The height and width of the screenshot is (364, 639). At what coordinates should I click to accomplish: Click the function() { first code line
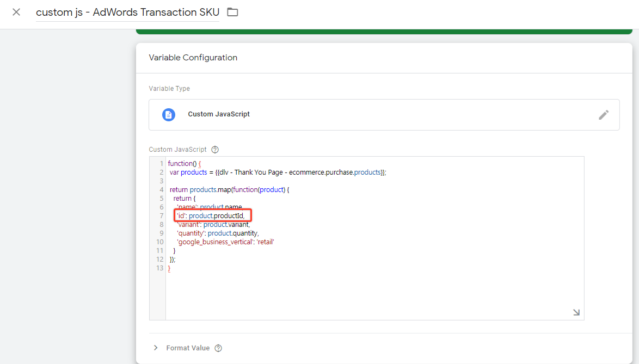[x=184, y=163]
